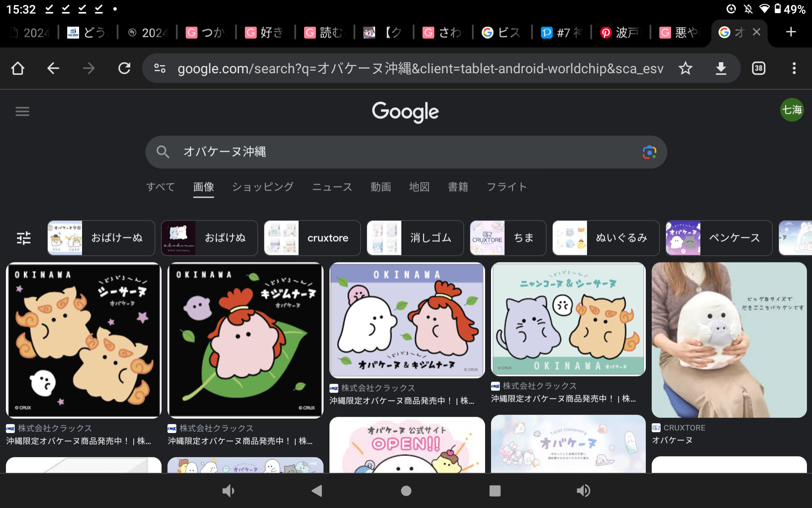The width and height of the screenshot is (812, 508).
Task: Open Google hamburger side menu
Action: pyautogui.click(x=22, y=111)
